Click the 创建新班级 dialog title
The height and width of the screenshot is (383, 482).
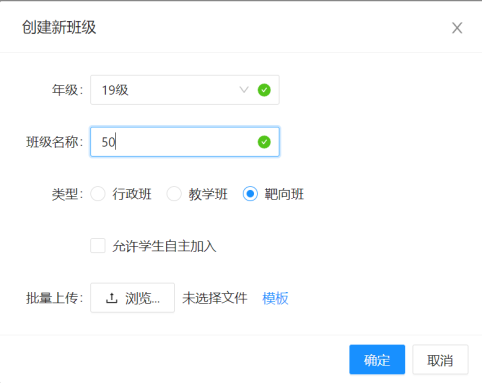click(x=59, y=27)
